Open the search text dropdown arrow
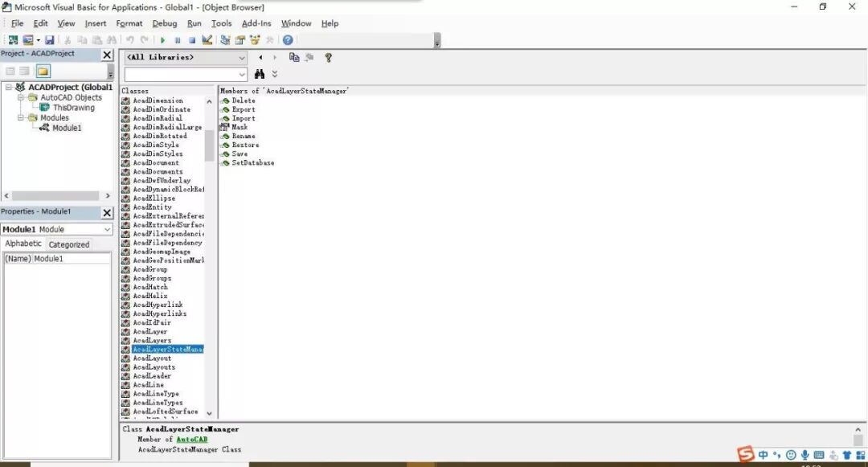Screen dimensions: 868x467 click(x=241, y=74)
